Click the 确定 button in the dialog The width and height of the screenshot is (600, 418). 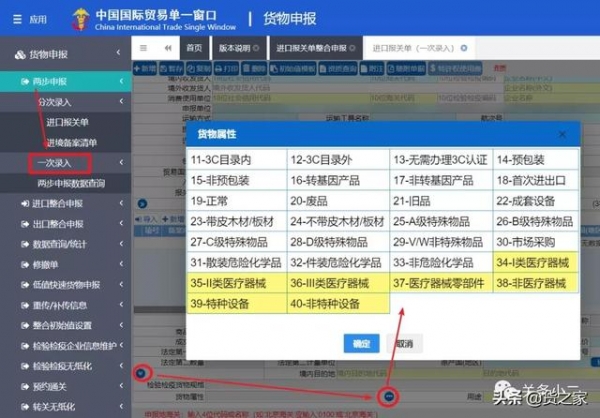click(x=360, y=342)
